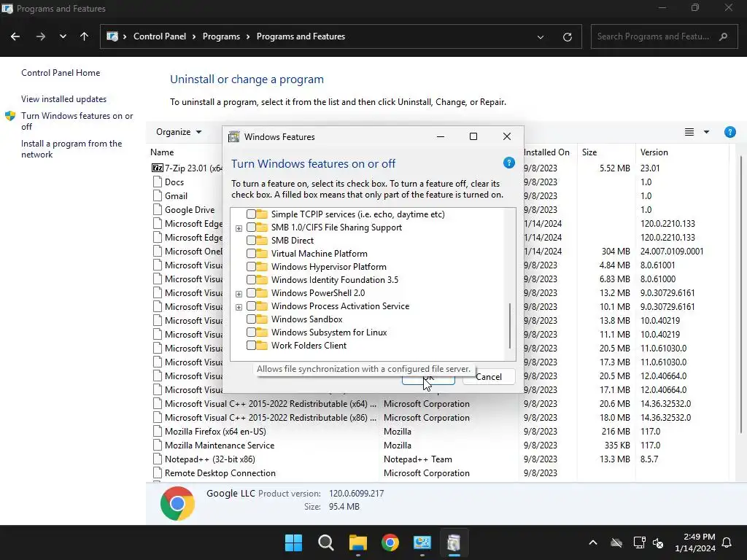Open the Control Panel Home link
The image size is (747, 560).
pyautogui.click(x=61, y=73)
